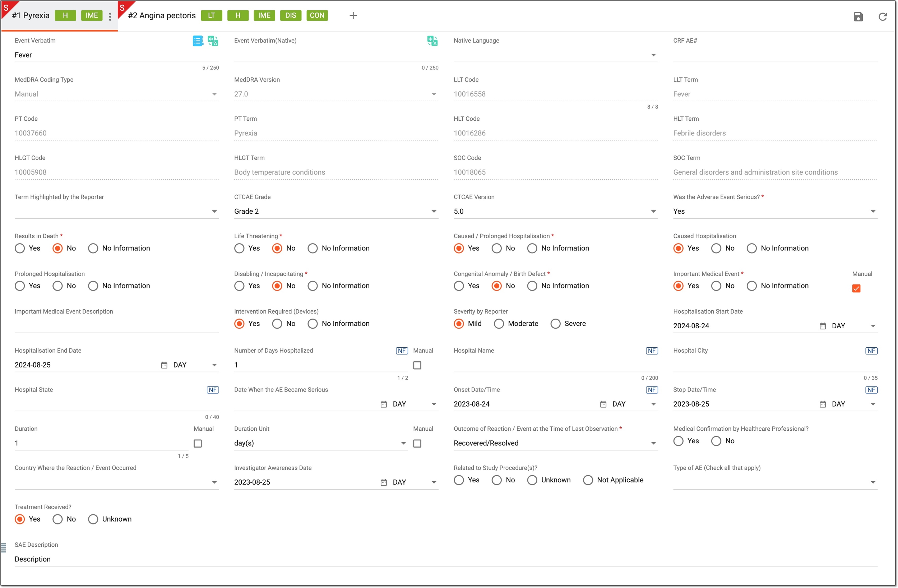This screenshot has height=588, width=898.
Task: Switch to #2 Angina pectoris tab
Action: 162,15
